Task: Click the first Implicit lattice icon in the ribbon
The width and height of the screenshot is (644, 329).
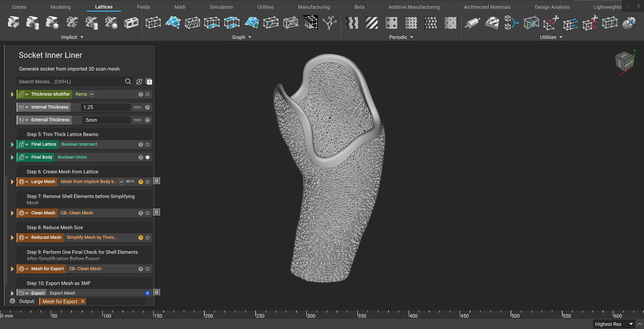Action: pos(13,22)
